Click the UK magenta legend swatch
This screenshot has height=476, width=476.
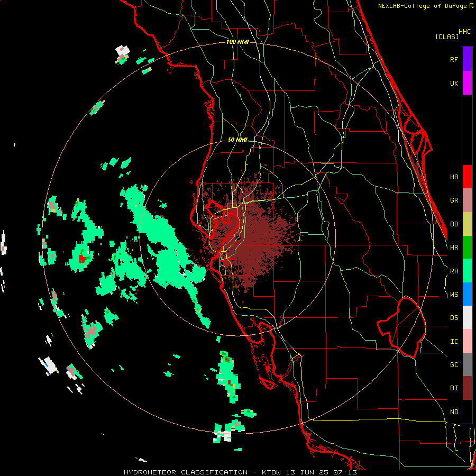tap(467, 83)
